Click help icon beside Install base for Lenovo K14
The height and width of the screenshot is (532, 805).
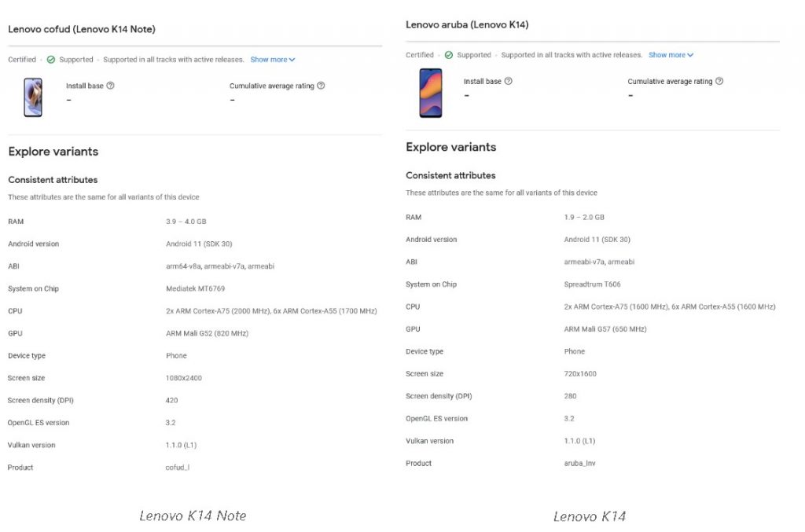coord(509,81)
